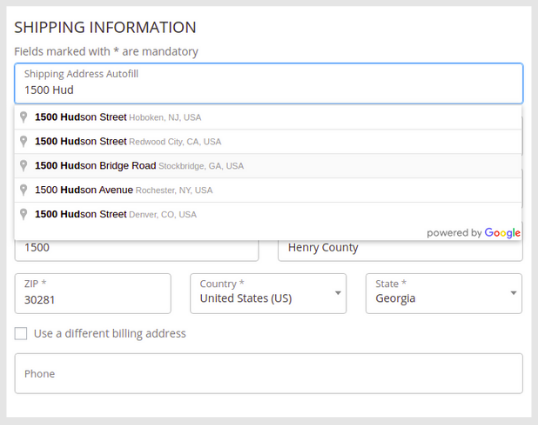Viewport: 538px width, 425px height.
Task: Check Use a different billing address
Action: (x=21, y=333)
